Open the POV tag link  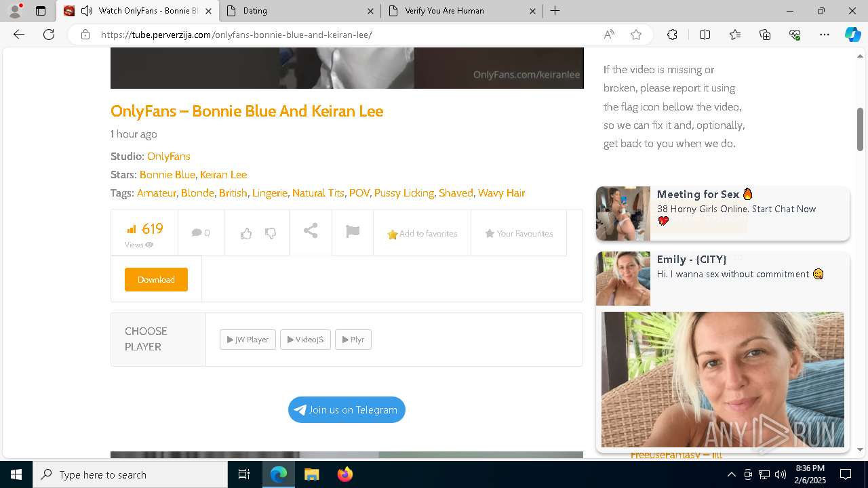pyautogui.click(x=359, y=192)
